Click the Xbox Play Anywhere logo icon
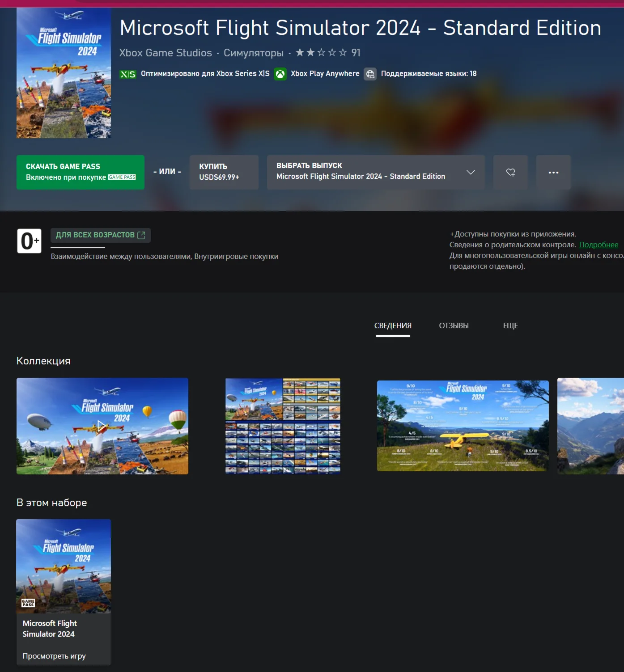This screenshot has height=672, width=624. pyautogui.click(x=280, y=74)
